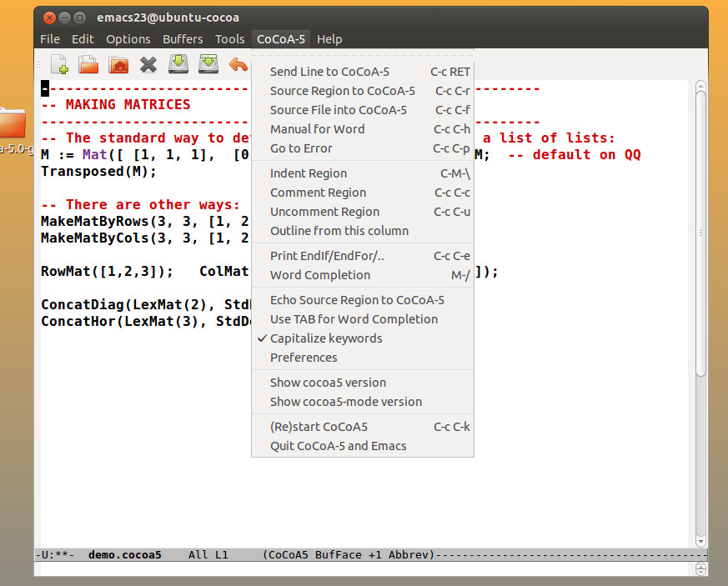Click the save buffer toolbar icon
The image size is (728, 586).
[178, 64]
